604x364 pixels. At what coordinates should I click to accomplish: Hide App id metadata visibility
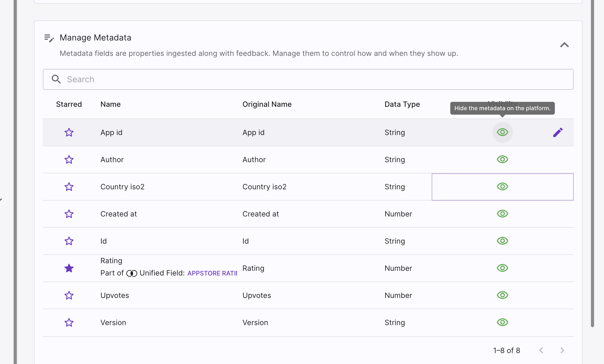(502, 132)
